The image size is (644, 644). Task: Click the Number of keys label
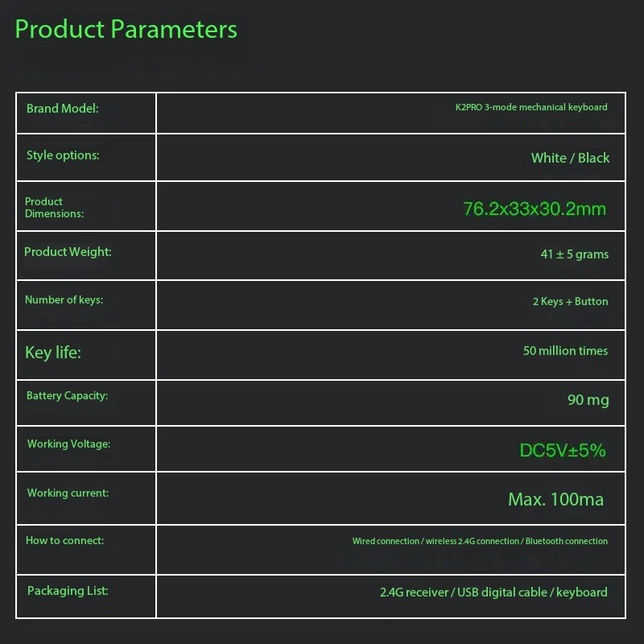click(64, 300)
